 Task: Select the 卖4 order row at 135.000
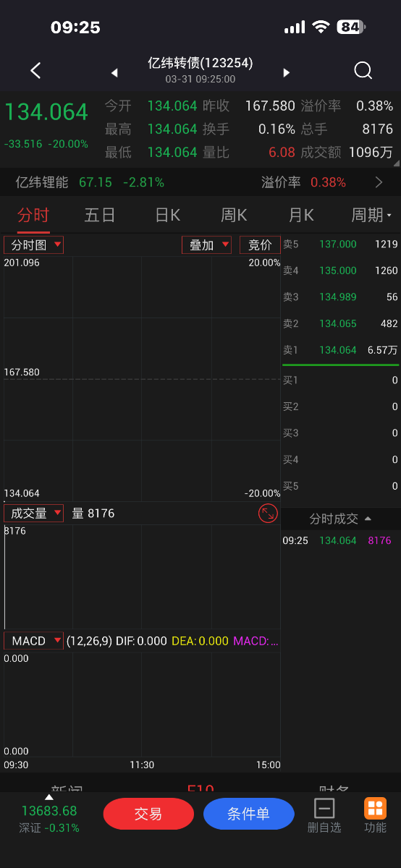(340, 271)
